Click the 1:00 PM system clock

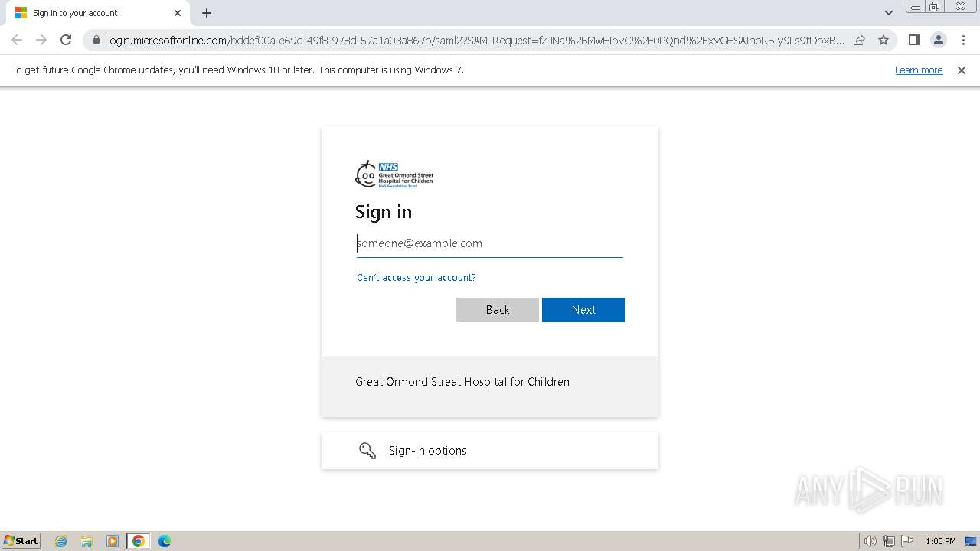coord(941,541)
